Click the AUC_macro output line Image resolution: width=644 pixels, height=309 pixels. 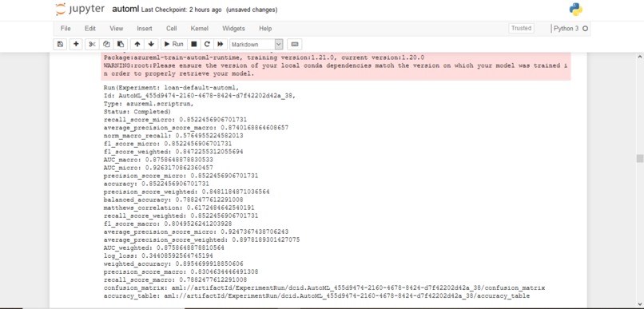tap(158, 160)
